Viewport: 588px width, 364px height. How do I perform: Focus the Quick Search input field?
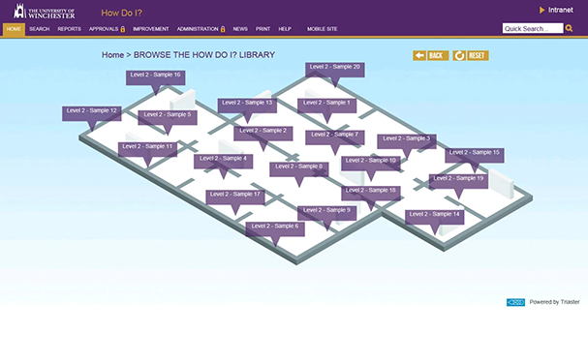(533, 28)
